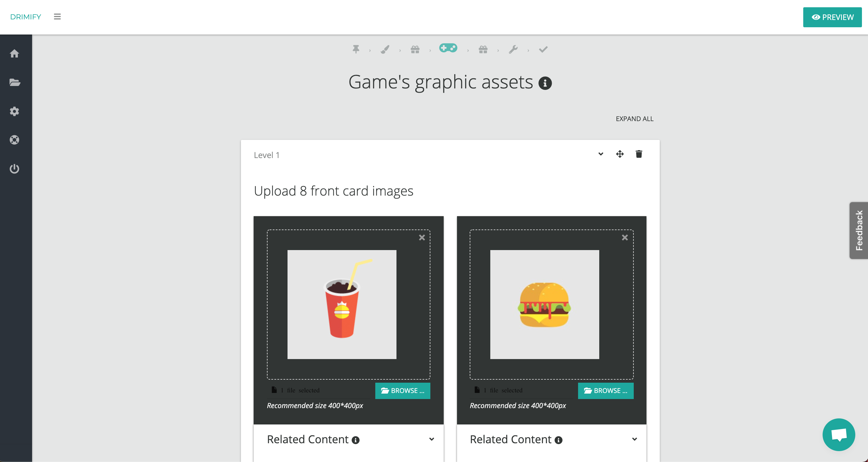Go to the paintbrush design step
Viewport: 868px width, 462px height.
(385, 50)
